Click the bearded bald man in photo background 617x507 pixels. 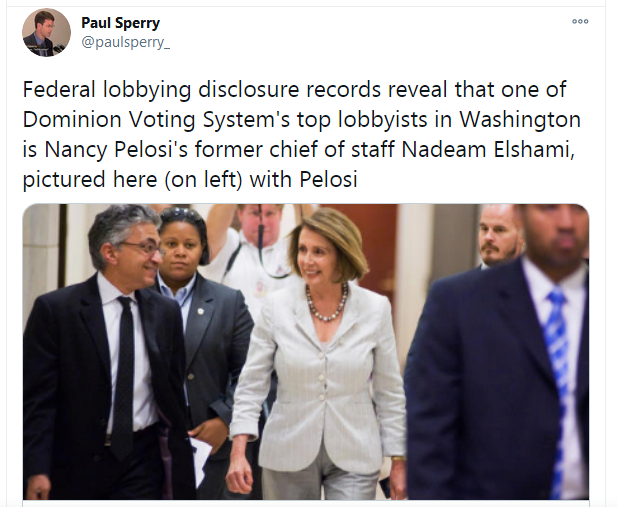(498, 236)
